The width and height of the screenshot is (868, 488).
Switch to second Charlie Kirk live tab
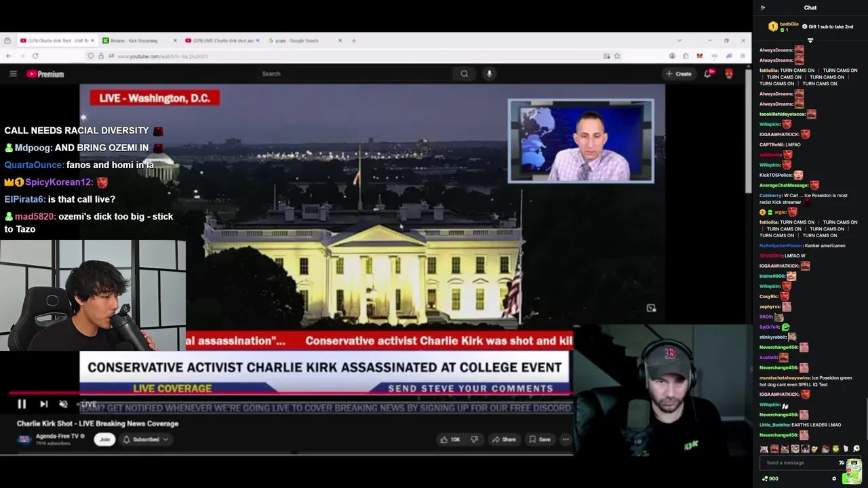point(222,41)
